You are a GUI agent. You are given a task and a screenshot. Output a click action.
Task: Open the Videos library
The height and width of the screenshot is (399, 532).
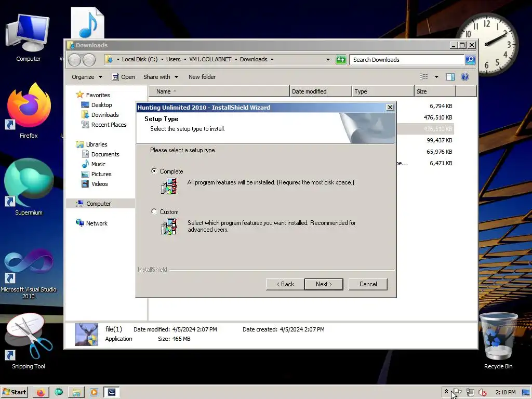tap(99, 183)
